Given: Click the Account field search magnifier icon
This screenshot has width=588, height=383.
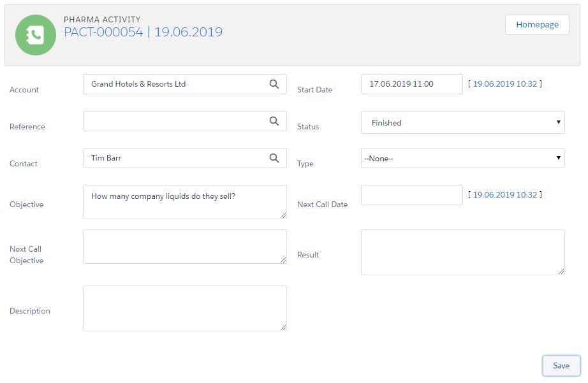Looking at the screenshot, I should (x=274, y=84).
